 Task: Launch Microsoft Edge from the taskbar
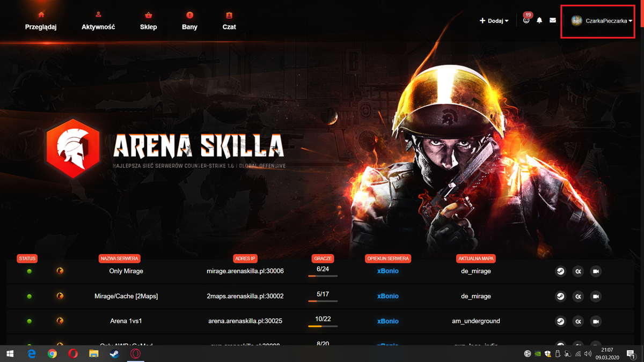pos(31,354)
